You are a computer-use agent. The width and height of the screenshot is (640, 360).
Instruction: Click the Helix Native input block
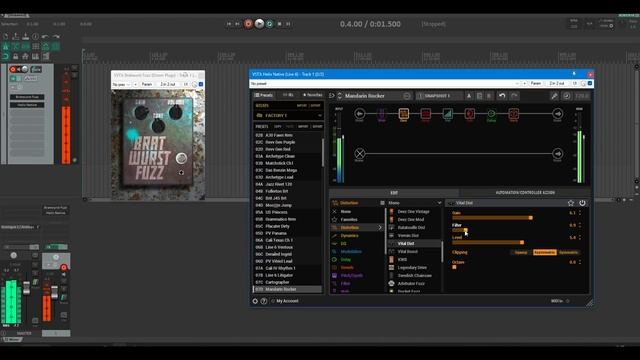(360, 113)
